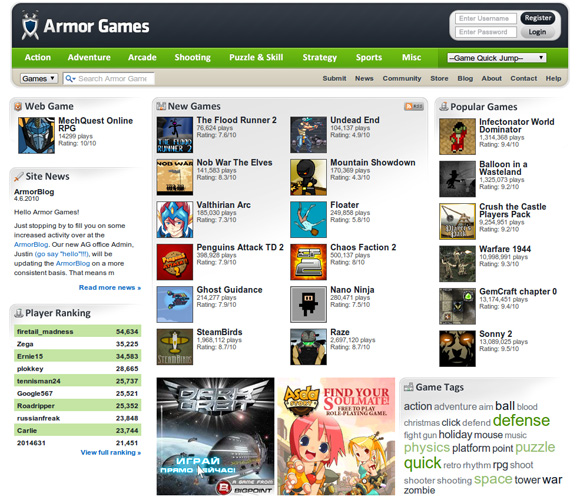Click the Register button

[x=537, y=18]
